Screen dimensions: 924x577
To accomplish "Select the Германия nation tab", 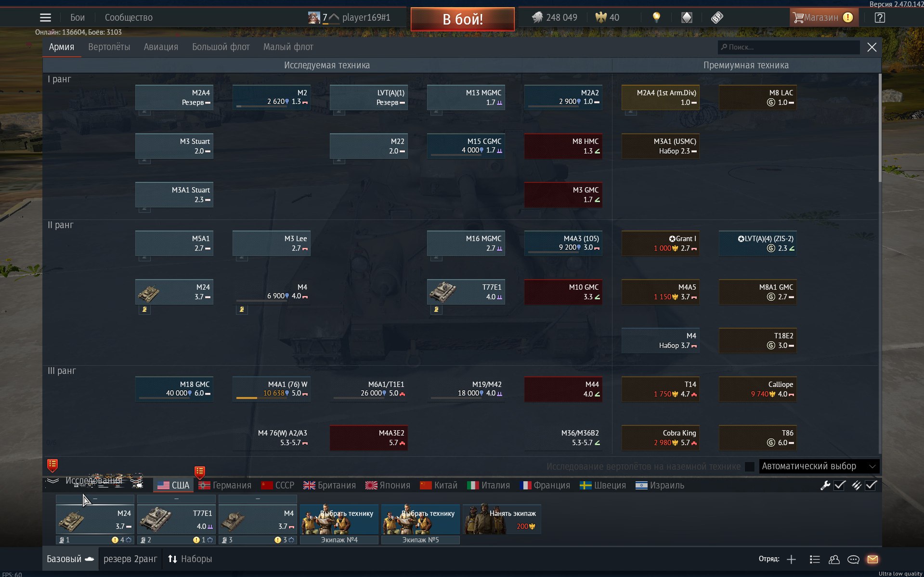I will click(225, 485).
